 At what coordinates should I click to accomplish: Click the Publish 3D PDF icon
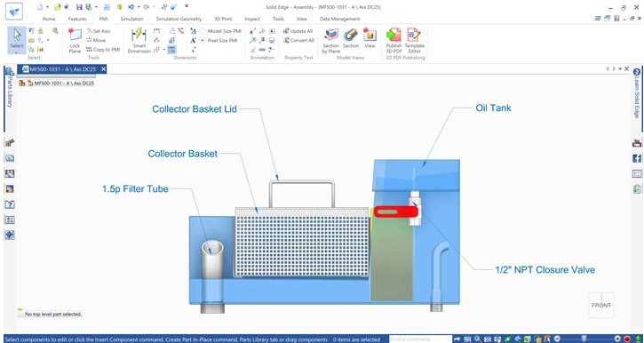tap(394, 41)
